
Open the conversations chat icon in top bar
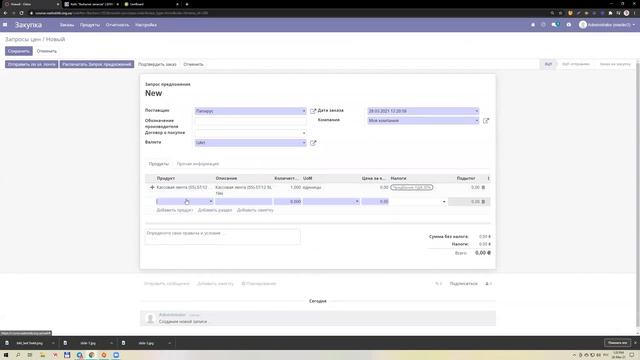(x=555, y=25)
